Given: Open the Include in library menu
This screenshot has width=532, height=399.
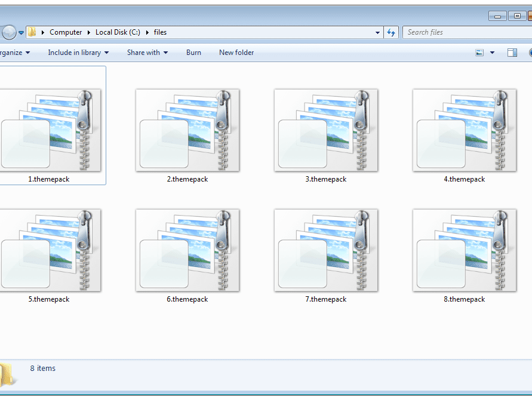Looking at the screenshot, I should click(x=78, y=53).
